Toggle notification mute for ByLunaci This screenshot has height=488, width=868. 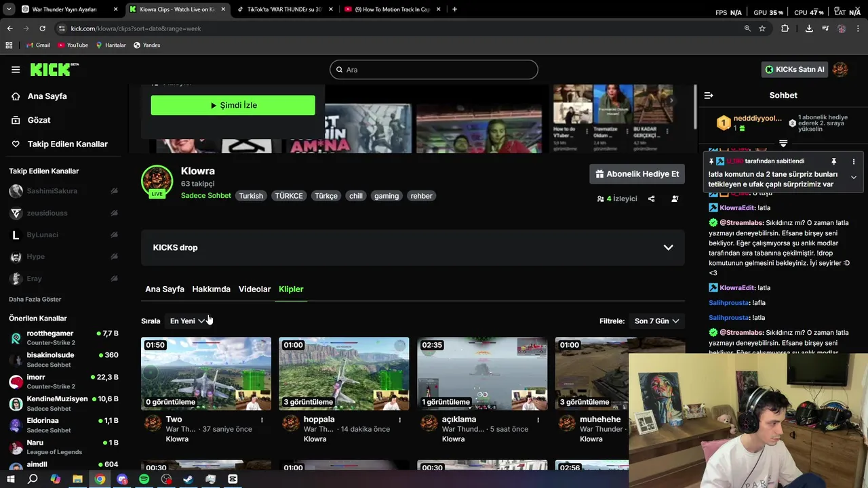click(114, 235)
